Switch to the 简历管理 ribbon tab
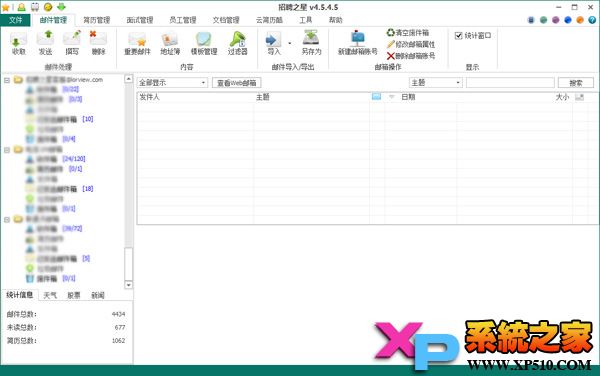 click(97, 20)
